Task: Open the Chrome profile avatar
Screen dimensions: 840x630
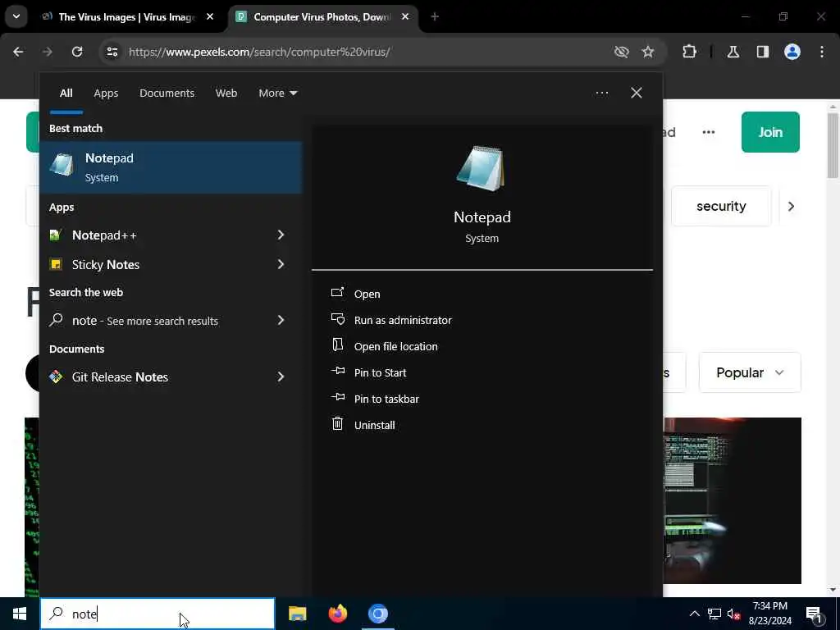Action: click(792, 52)
